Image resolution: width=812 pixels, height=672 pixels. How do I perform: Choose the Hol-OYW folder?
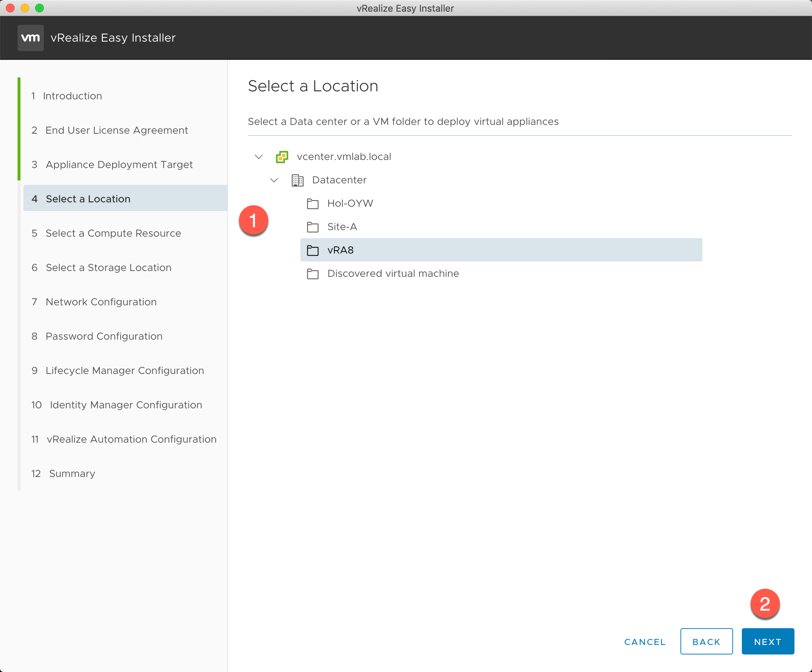point(350,204)
